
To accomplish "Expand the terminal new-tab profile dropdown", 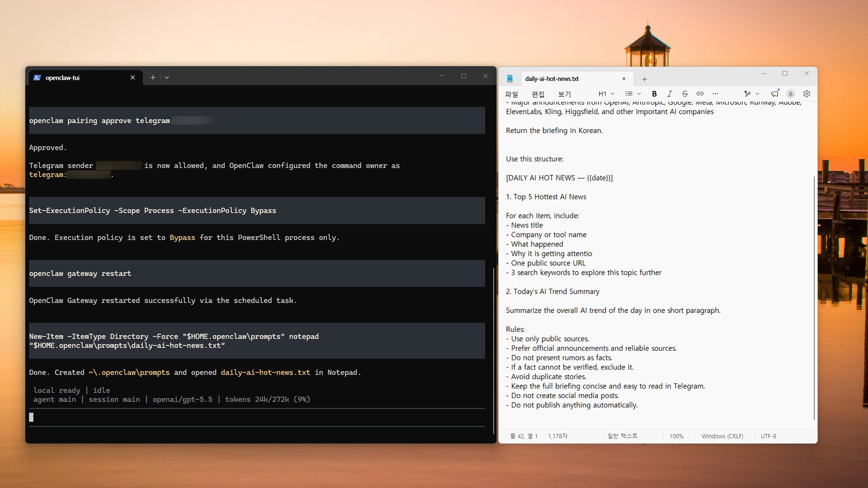I will [x=167, y=78].
